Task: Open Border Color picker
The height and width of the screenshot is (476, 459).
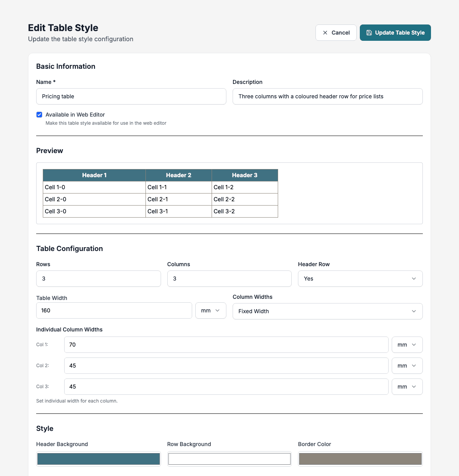Action: click(360, 459)
